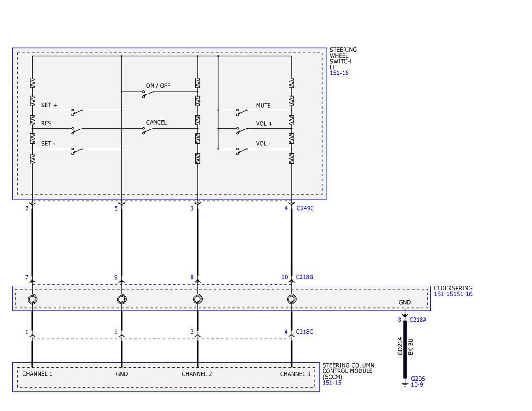Select pin number 1 at connector C218C
The image size is (532, 411).
click(x=27, y=332)
